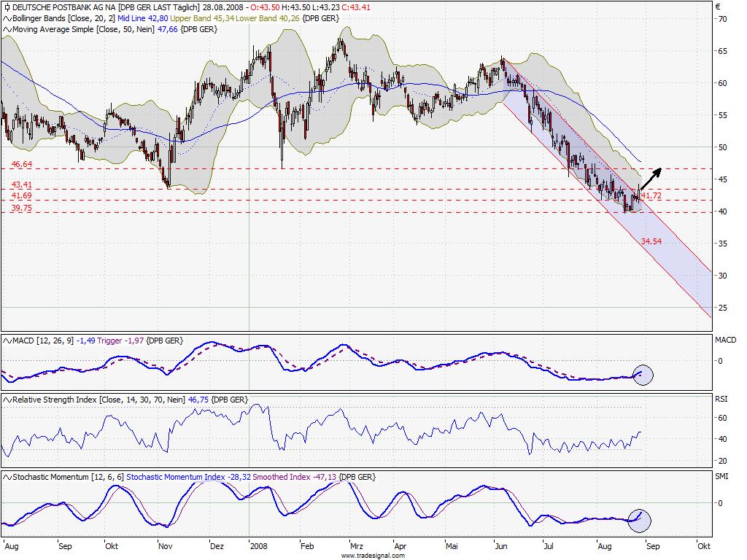Viewport: 747px width, 560px height.
Task: Click the Dez label on the time axis
Action: pos(217,546)
